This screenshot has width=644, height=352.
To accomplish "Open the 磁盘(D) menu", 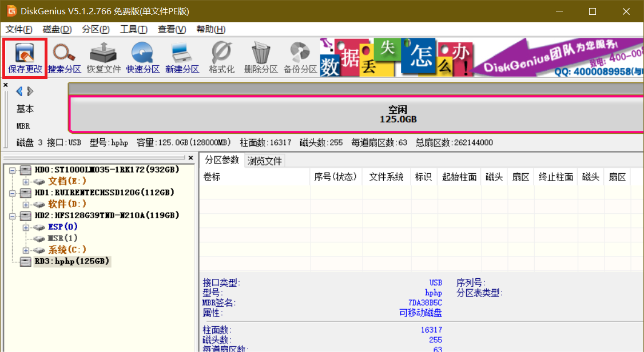I will [57, 29].
